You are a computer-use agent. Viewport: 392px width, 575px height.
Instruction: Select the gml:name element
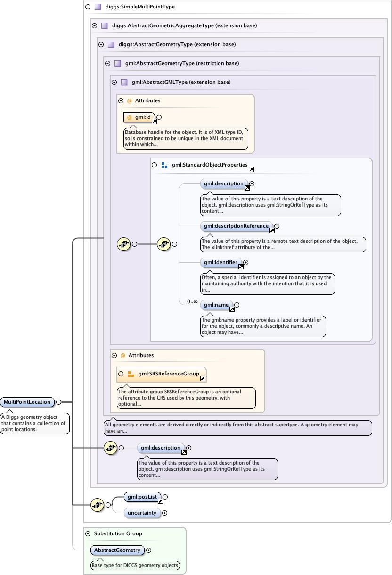pos(215,305)
